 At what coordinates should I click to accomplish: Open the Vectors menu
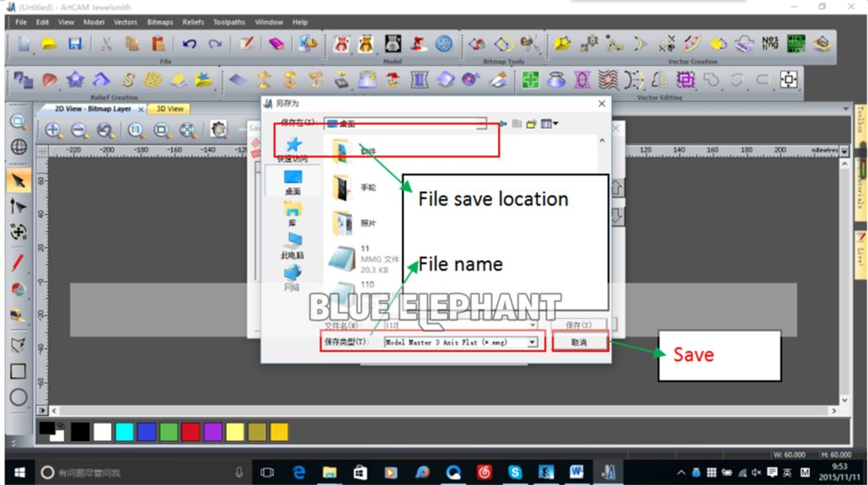(x=125, y=22)
